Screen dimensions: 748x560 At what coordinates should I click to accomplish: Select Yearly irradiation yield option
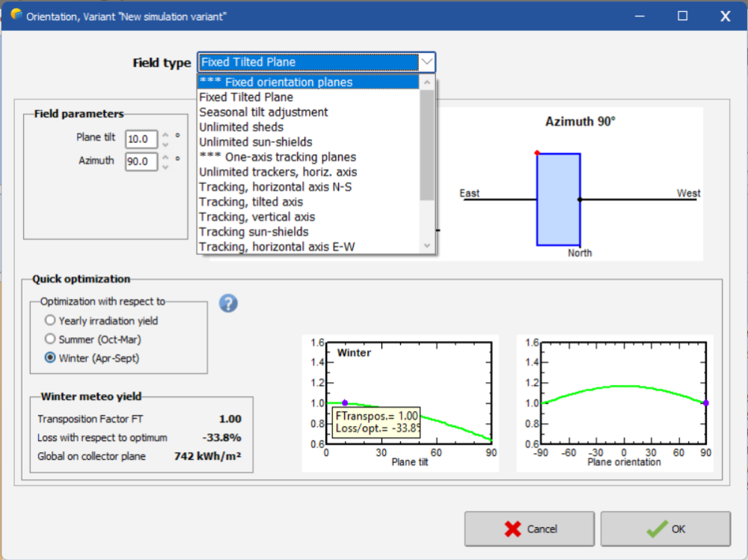[50, 321]
